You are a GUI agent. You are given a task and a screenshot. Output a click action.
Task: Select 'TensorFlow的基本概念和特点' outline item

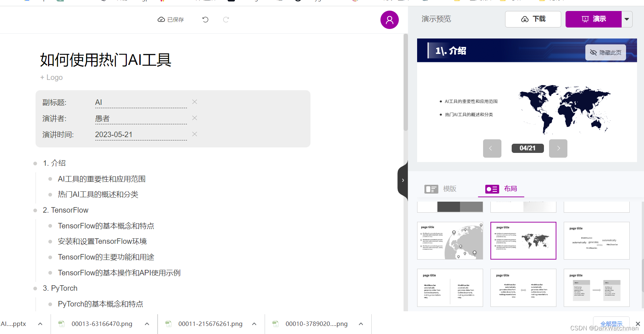pyautogui.click(x=106, y=226)
